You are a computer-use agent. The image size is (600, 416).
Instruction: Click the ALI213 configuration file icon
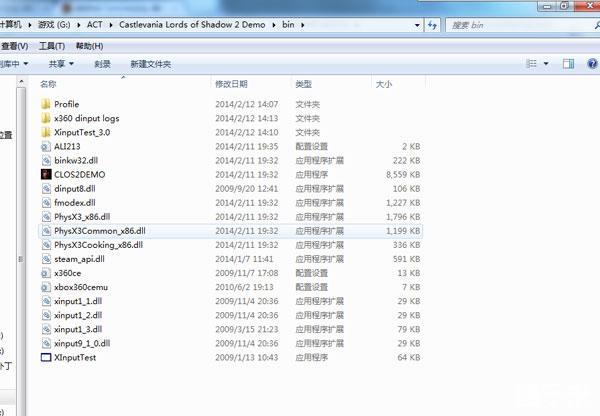(46, 146)
